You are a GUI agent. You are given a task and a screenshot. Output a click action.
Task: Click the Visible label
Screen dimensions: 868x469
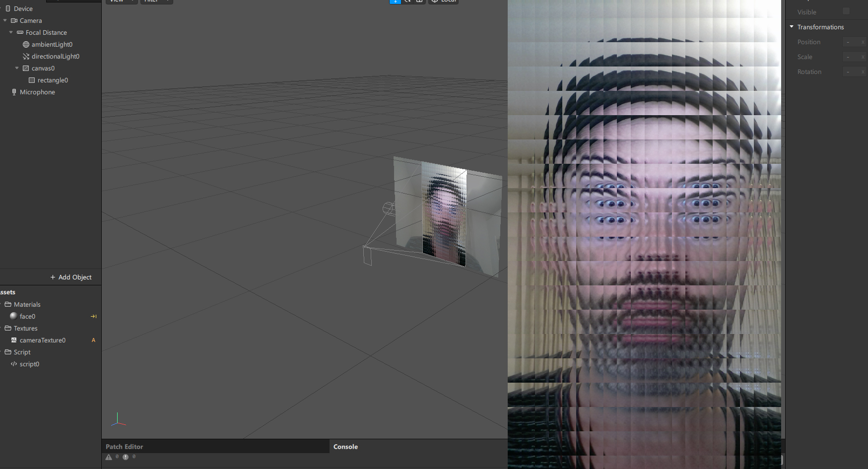pyautogui.click(x=807, y=12)
